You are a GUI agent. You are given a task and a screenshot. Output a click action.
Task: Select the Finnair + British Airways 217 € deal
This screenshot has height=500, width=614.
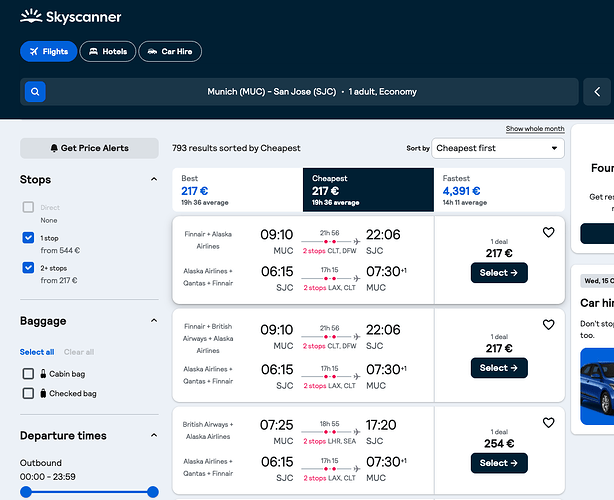[499, 368]
